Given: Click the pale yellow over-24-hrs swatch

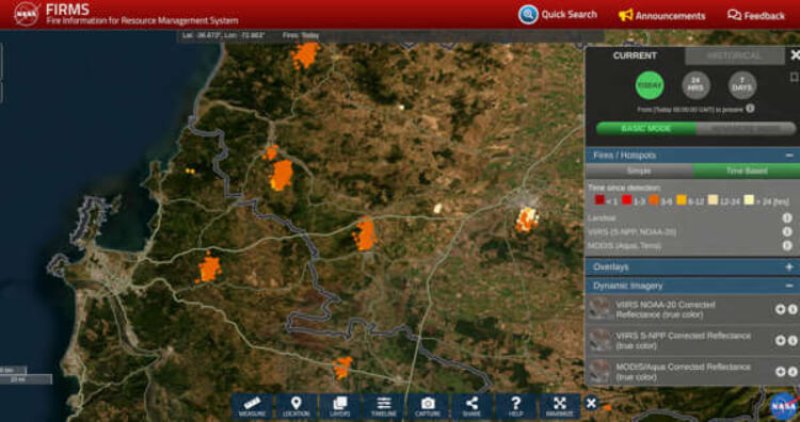Looking at the screenshot, I should pyautogui.click(x=748, y=200).
